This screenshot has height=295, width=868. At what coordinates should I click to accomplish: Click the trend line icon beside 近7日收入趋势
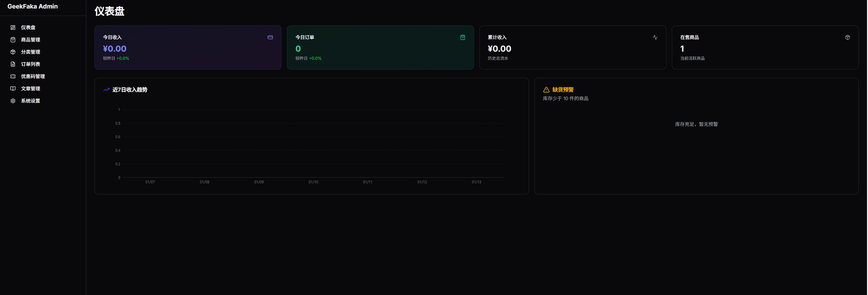point(106,90)
